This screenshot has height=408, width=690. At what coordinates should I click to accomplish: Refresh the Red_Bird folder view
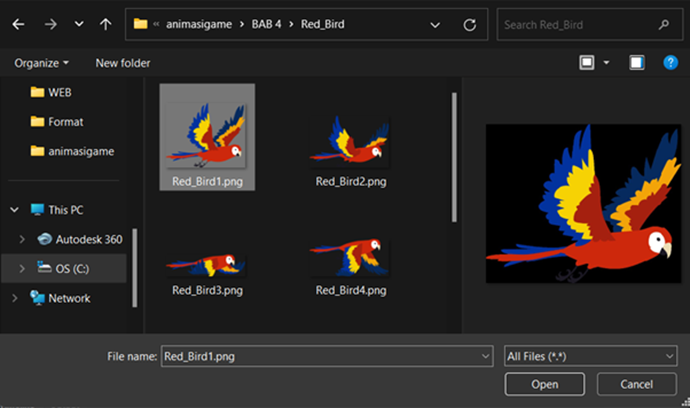coord(470,25)
